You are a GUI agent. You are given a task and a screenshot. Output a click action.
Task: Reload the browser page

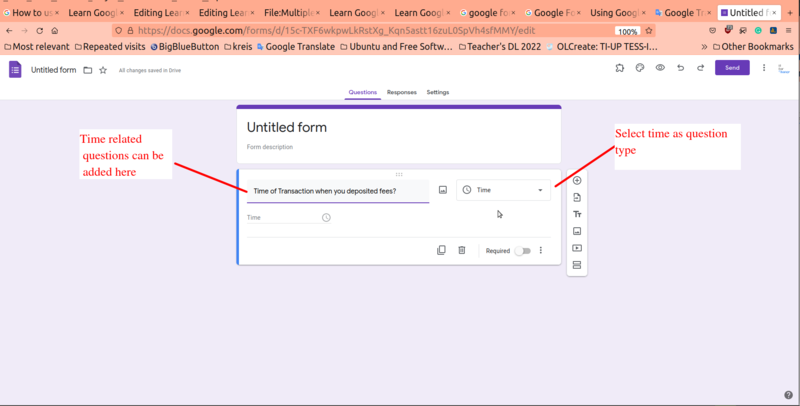click(39, 31)
